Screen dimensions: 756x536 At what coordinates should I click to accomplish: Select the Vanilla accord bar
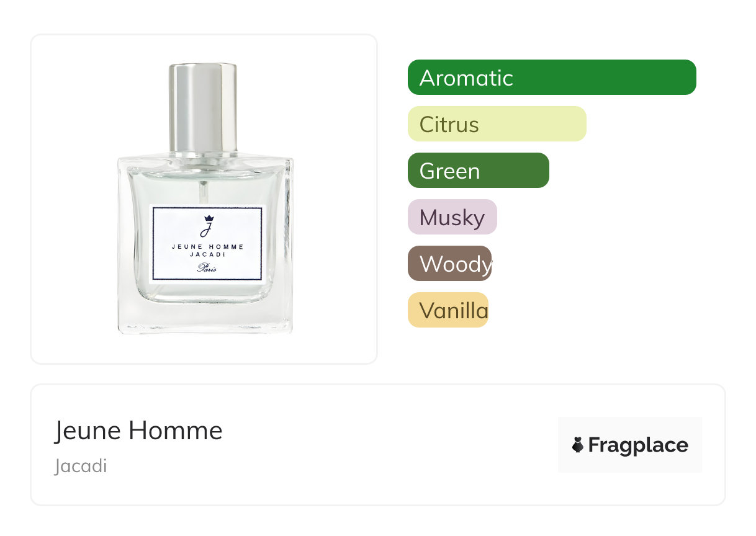point(448,310)
